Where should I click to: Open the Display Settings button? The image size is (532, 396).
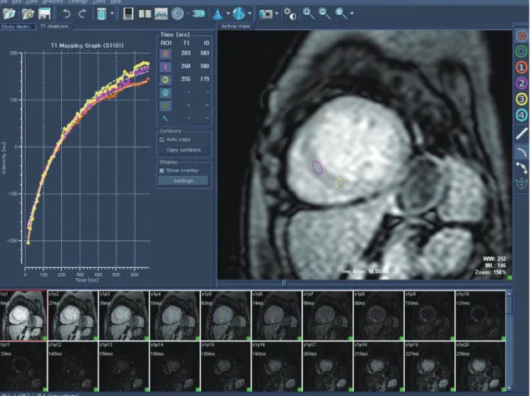coord(183,181)
